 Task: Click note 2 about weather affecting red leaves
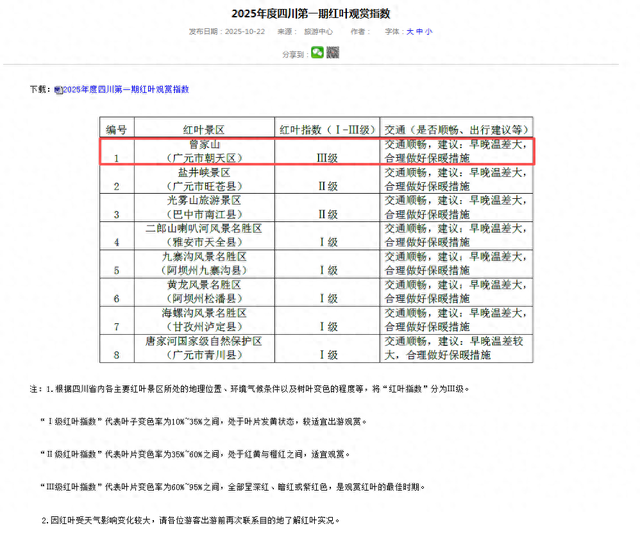pyautogui.click(x=190, y=520)
